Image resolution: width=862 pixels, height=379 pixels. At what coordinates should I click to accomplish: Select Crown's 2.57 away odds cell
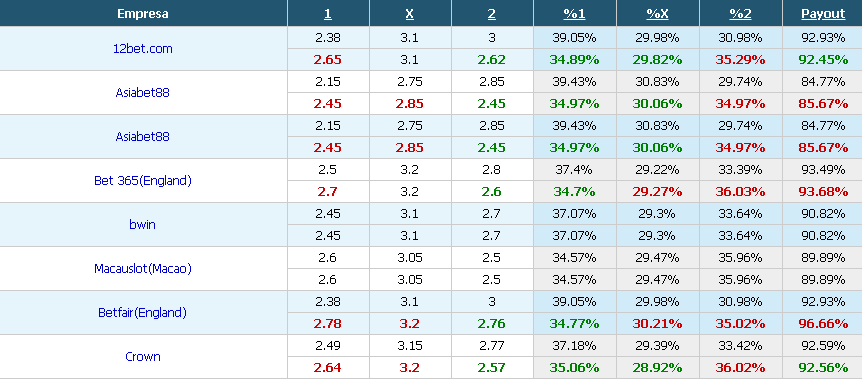(x=491, y=367)
